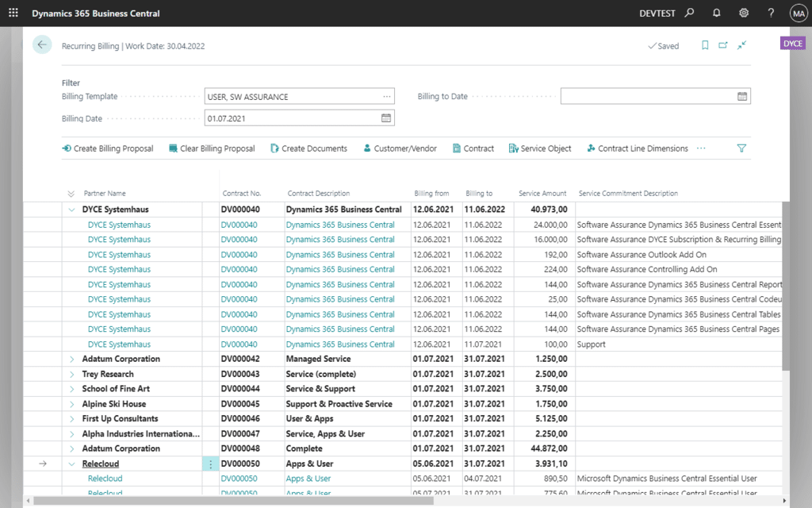Expand the School of Fine Art row
Viewport: 812px width, 508px height.
71,389
